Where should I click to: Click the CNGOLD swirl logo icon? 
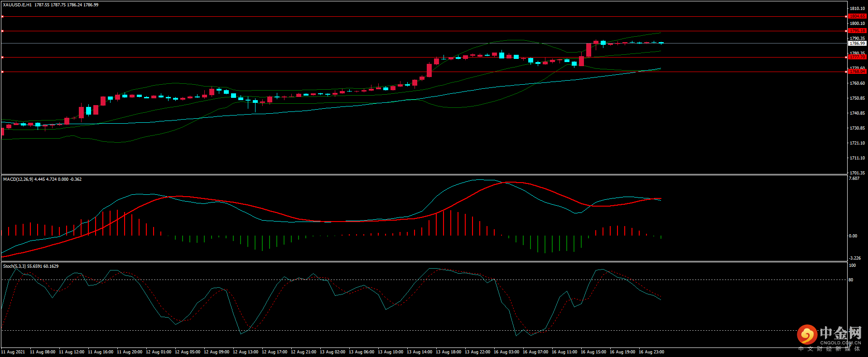pos(807,335)
